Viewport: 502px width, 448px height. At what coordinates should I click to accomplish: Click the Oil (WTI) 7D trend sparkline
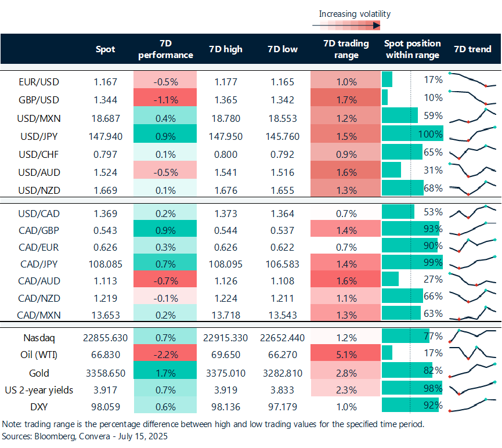coord(472,353)
